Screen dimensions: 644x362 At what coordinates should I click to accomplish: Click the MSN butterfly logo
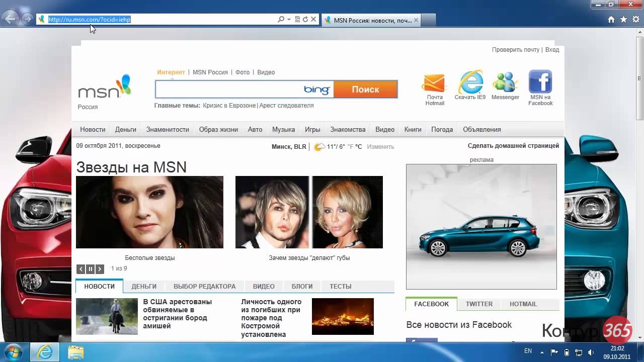tap(105, 86)
